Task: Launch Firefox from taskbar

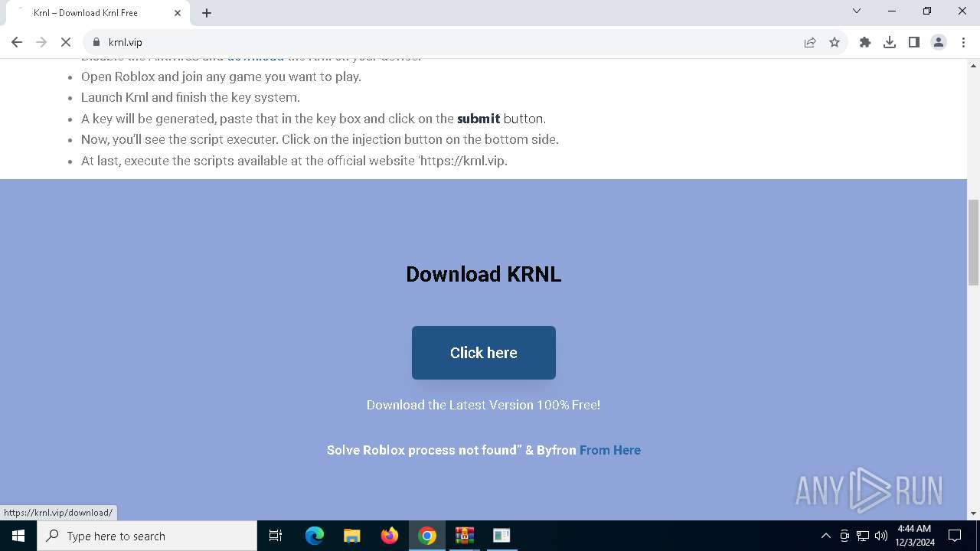Action: tap(390, 536)
